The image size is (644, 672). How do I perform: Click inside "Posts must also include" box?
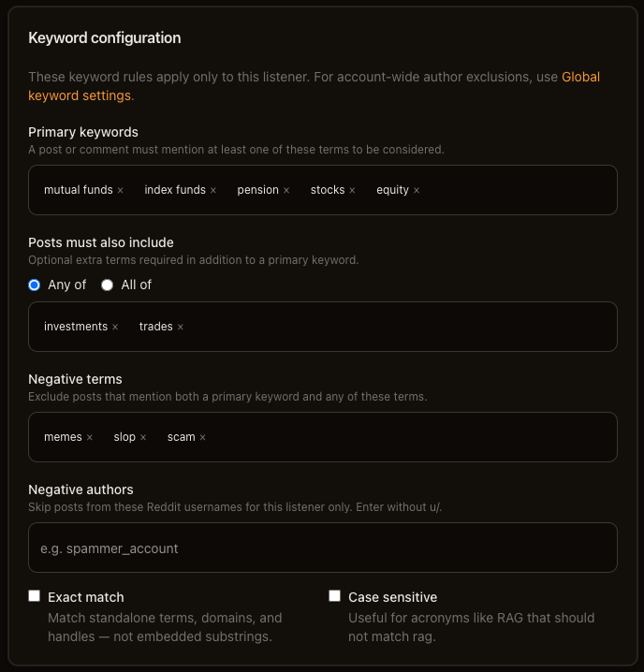399,327
